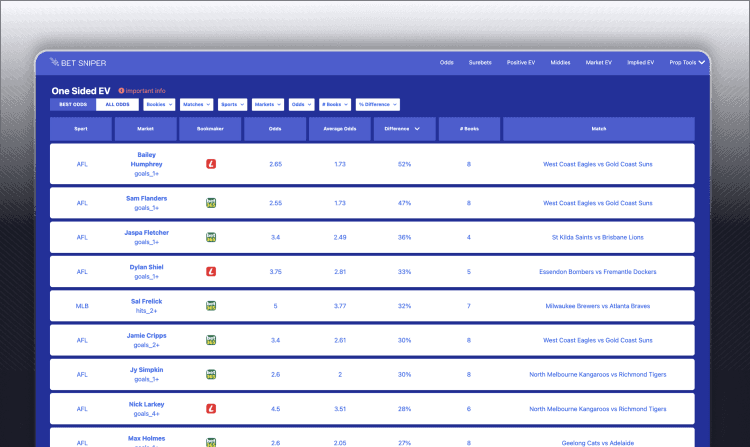Go to the Positive EV nav item
Image resolution: width=750 pixels, height=447 pixels.
[521, 63]
